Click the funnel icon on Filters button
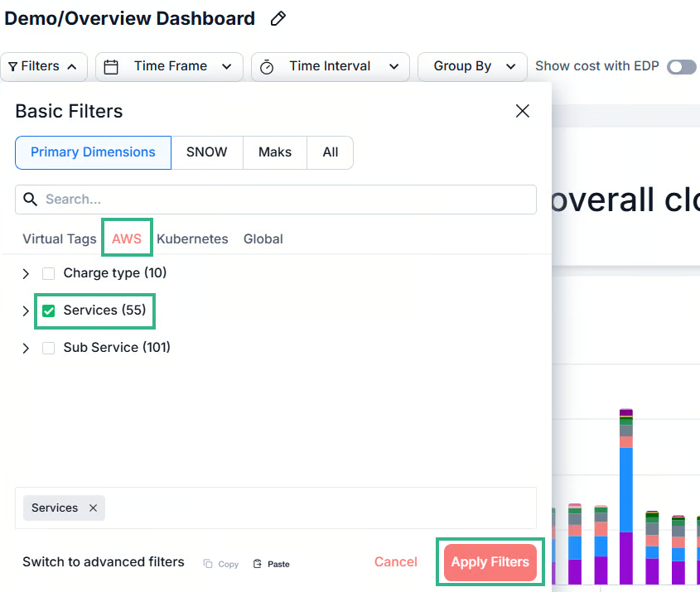700x592 pixels. tap(13, 67)
